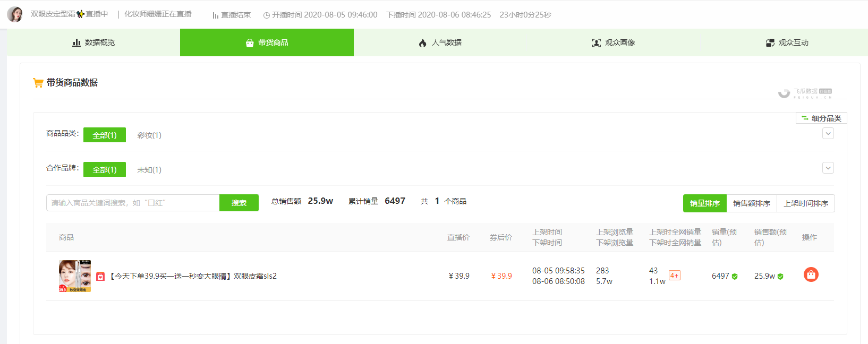Click the clock icon beside 开播时间

(267, 15)
